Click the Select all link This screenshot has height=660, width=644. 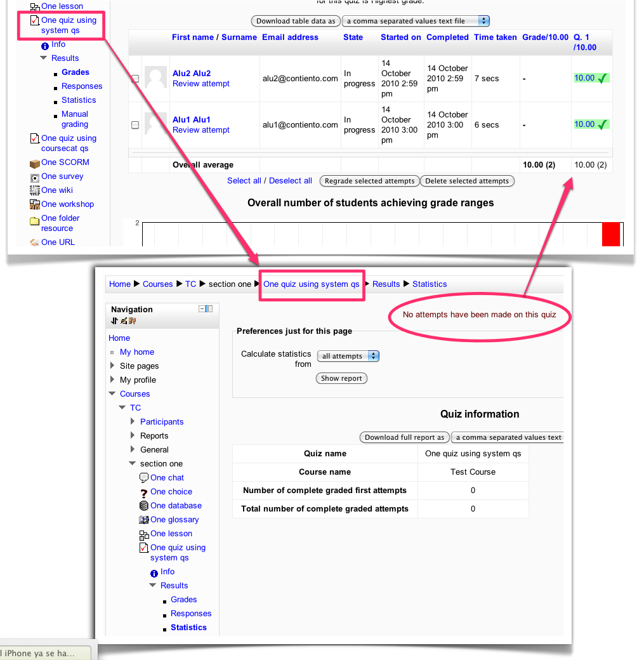coord(244,181)
